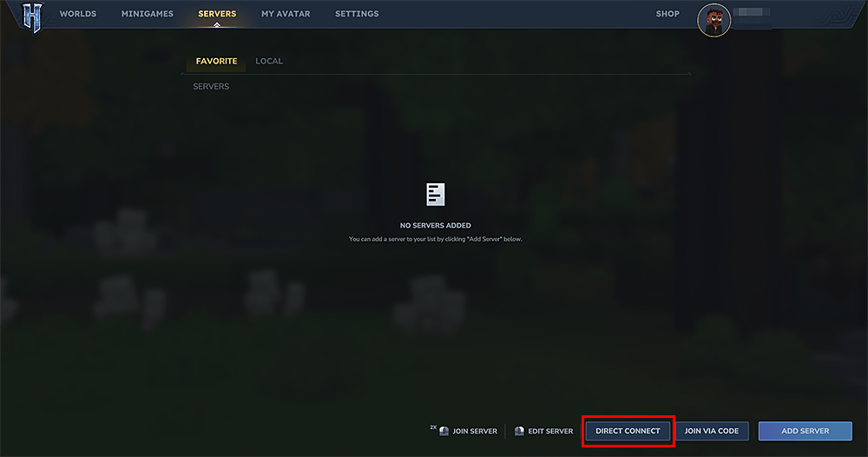Click the blurred username next to avatar
This screenshot has width=868, height=457.
point(752,12)
